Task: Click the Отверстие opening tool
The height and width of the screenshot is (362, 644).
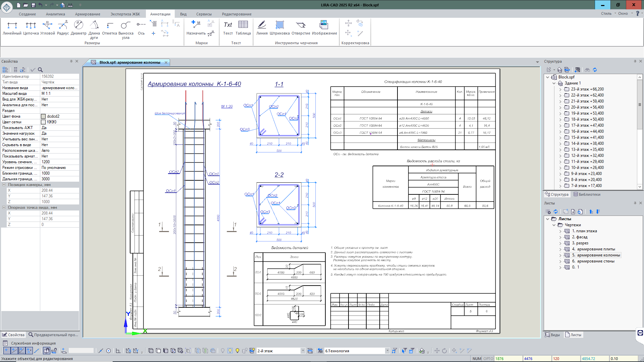Action: tap(301, 27)
